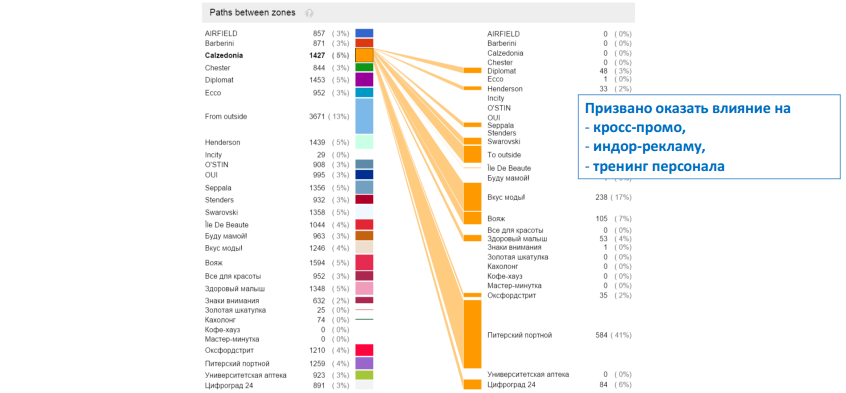Select the value 1427 next to Calzedonia

tap(318, 55)
